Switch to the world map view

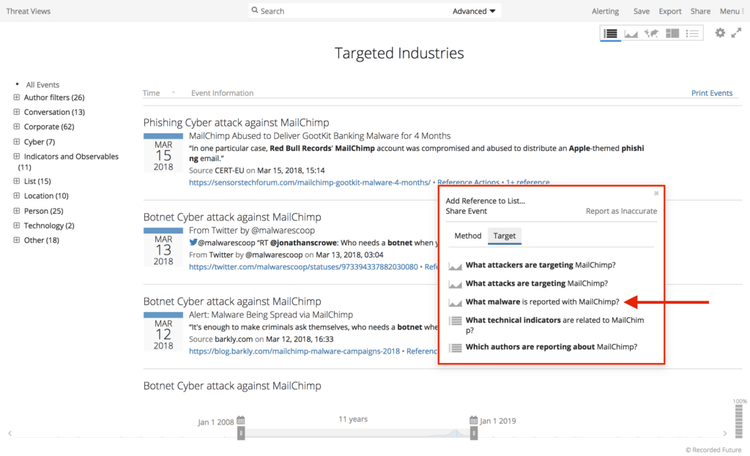point(651,34)
